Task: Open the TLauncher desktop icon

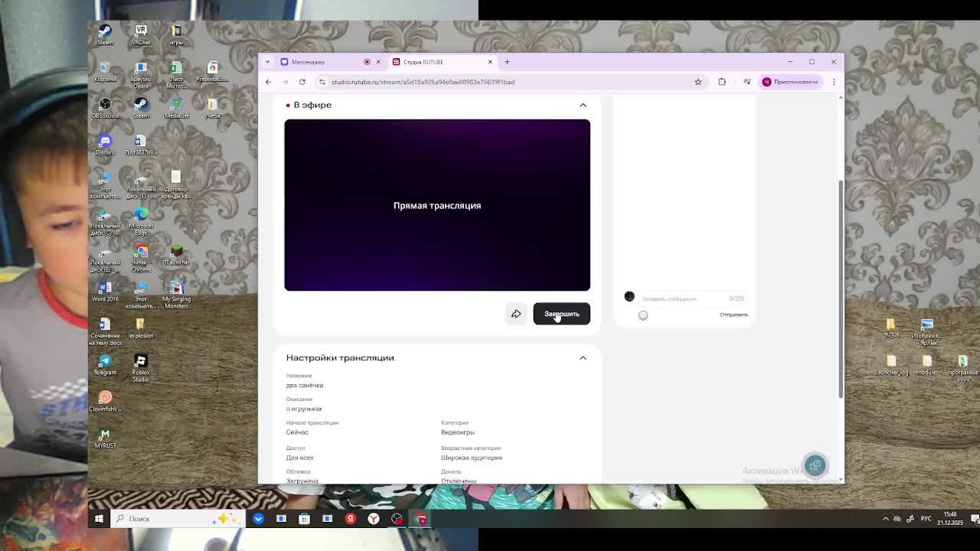Action: pyautogui.click(x=177, y=254)
